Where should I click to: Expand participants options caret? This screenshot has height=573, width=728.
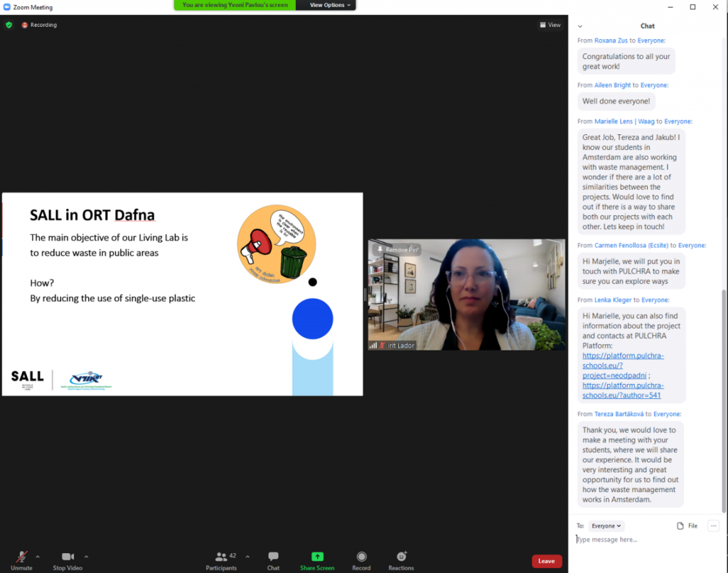(x=247, y=556)
